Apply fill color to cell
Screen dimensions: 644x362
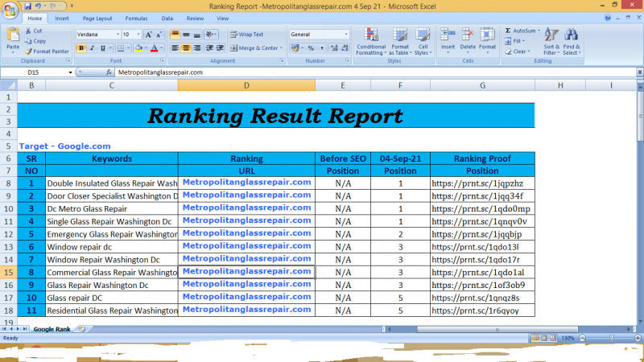(138, 48)
